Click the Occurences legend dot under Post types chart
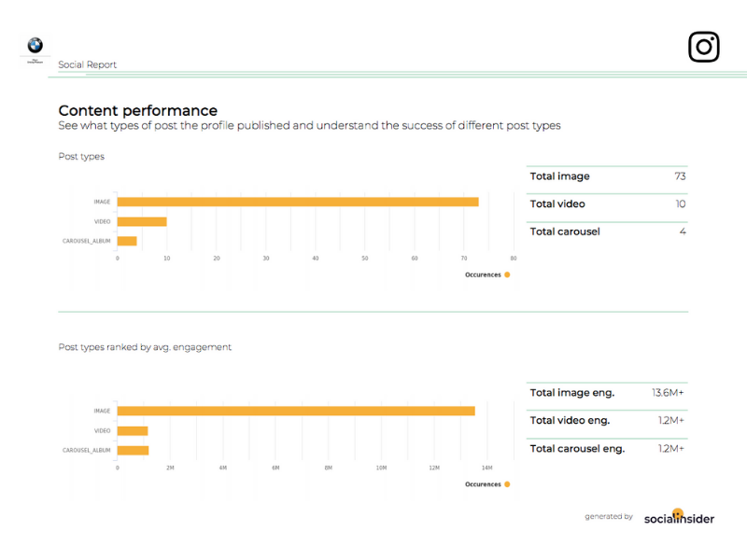 (507, 274)
